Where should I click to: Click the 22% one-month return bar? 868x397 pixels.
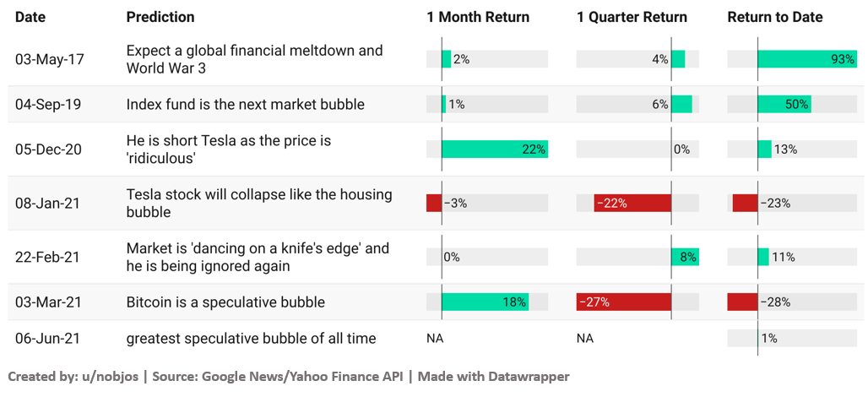pos(495,149)
